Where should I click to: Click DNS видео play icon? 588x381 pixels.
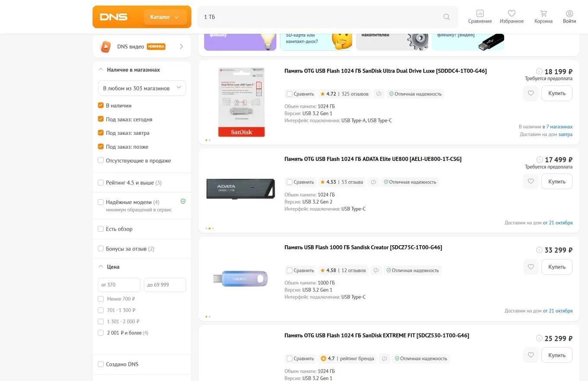pos(105,47)
